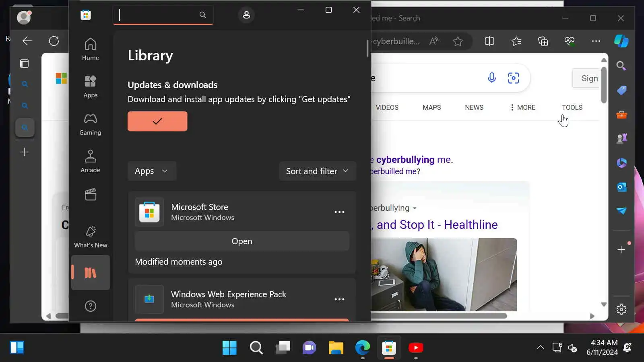Click the Get updates checkmark button
The image size is (644, 362).
tap(157, 121)
